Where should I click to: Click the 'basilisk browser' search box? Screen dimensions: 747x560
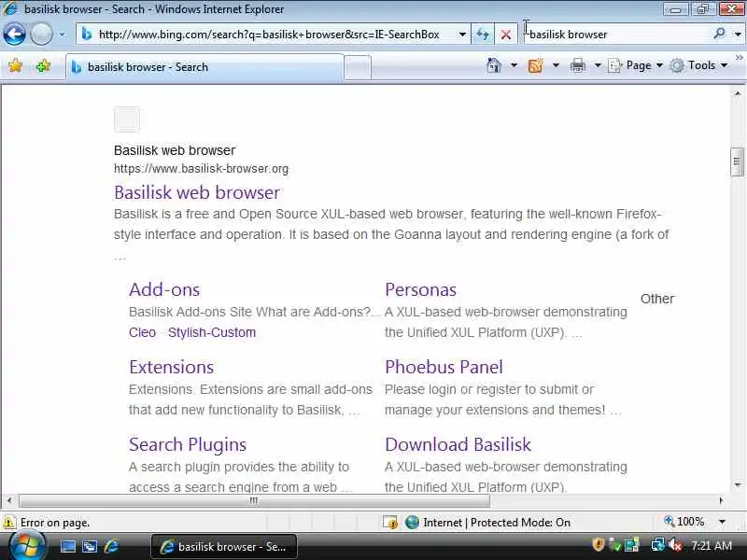click(x=617, y=35)
